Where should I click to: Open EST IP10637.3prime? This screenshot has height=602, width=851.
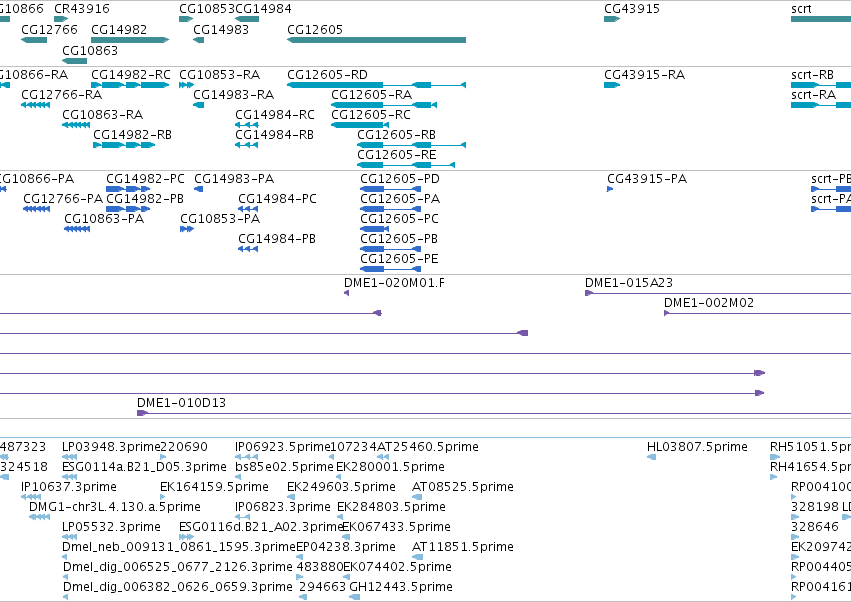point(69,487)
